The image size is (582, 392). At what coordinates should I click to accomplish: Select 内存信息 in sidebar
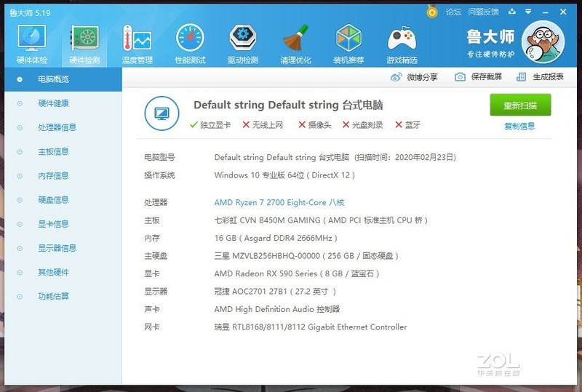(x=63, y=175)
